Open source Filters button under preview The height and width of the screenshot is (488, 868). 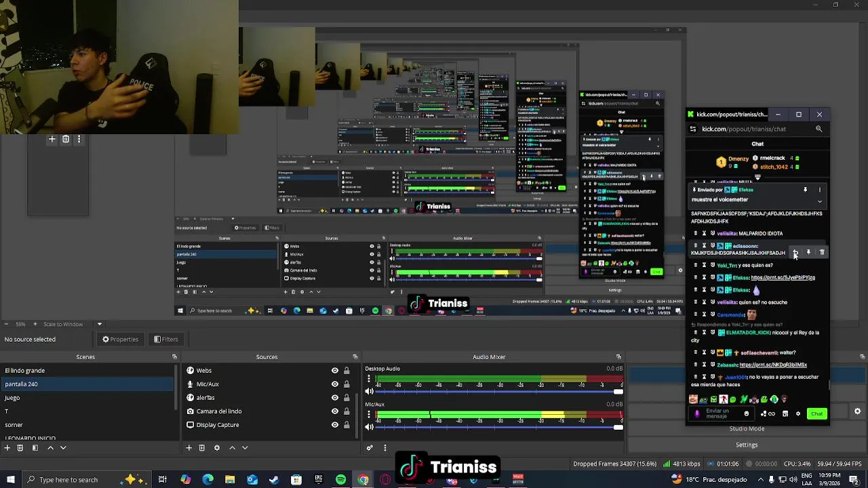pyautogui.click(x=166, y=340)
